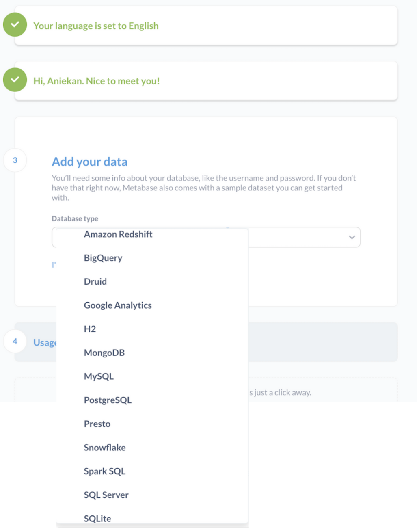Pick Presto as the database
Image resolution: width=419 pixels, height=532 pixels.
pyautogui.click(x=97, y=424)
